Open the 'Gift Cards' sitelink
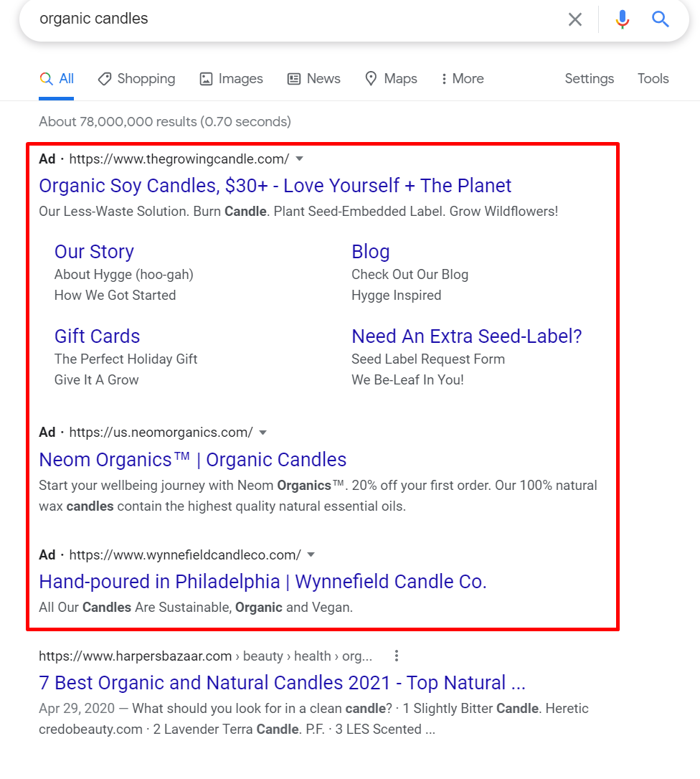 point(97,336)
